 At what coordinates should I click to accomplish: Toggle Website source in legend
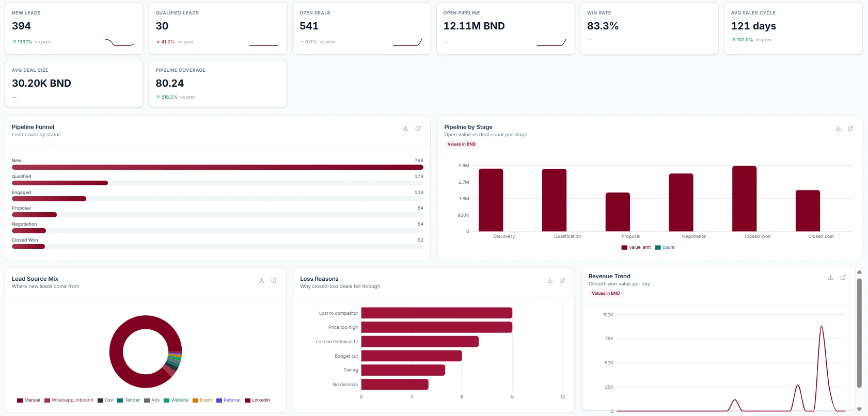pos(176,400)
